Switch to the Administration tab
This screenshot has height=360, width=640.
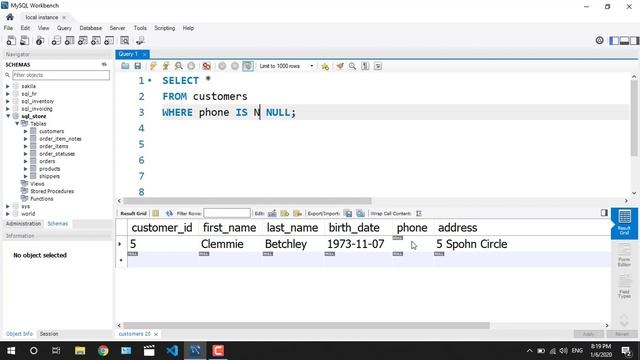coord(23,224)
